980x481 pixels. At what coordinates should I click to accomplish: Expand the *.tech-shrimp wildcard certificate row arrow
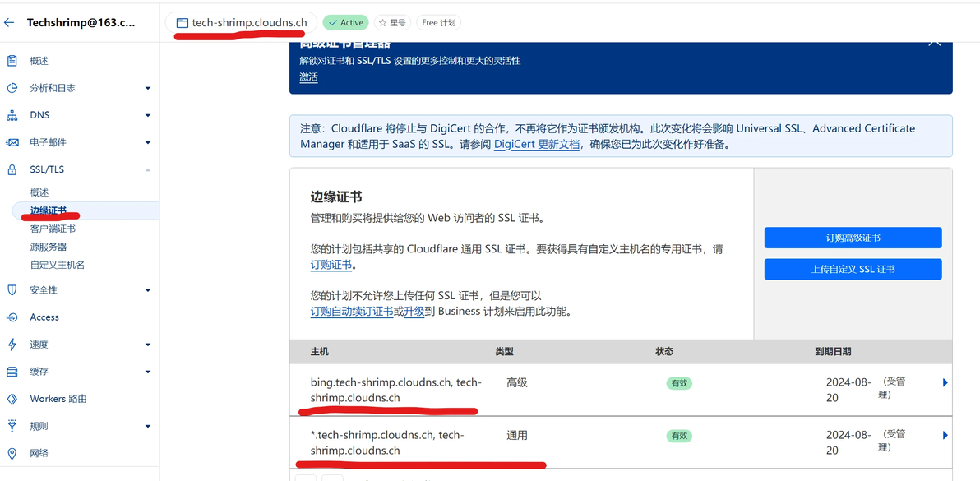point(945,435)
